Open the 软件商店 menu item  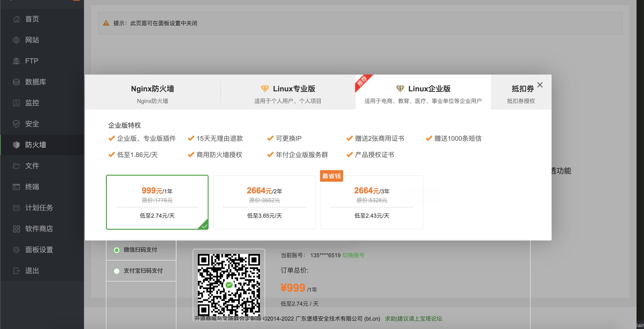tap(42, 229)
